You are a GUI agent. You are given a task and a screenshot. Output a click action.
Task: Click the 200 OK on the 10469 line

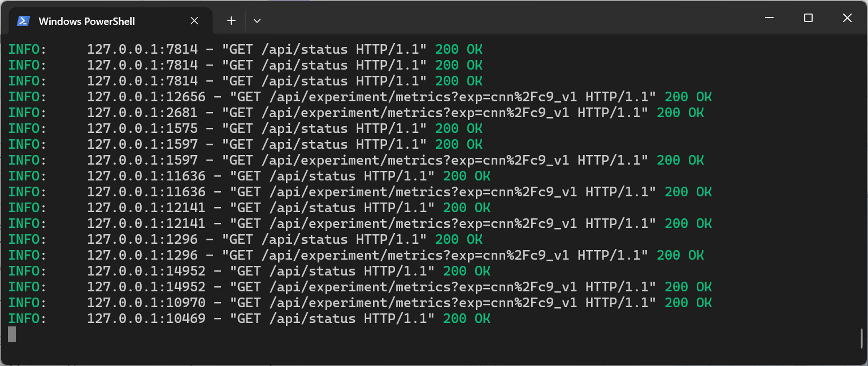coord(467,318)
